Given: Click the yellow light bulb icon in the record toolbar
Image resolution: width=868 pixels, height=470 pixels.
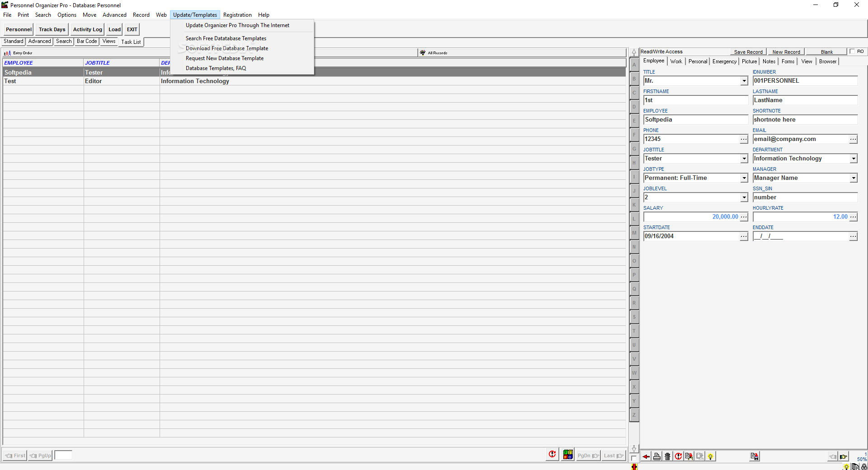Looking at the screenshot, I should [x=711, y=456].
